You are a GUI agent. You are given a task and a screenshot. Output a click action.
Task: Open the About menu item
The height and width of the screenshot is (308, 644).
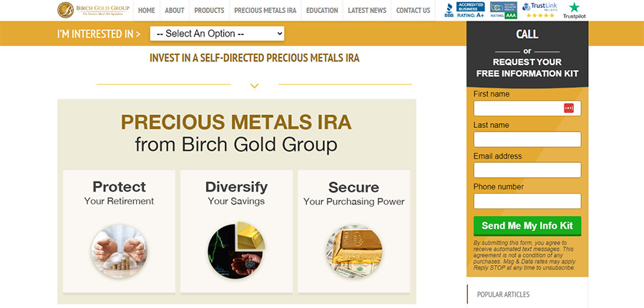tap(175, 10)
